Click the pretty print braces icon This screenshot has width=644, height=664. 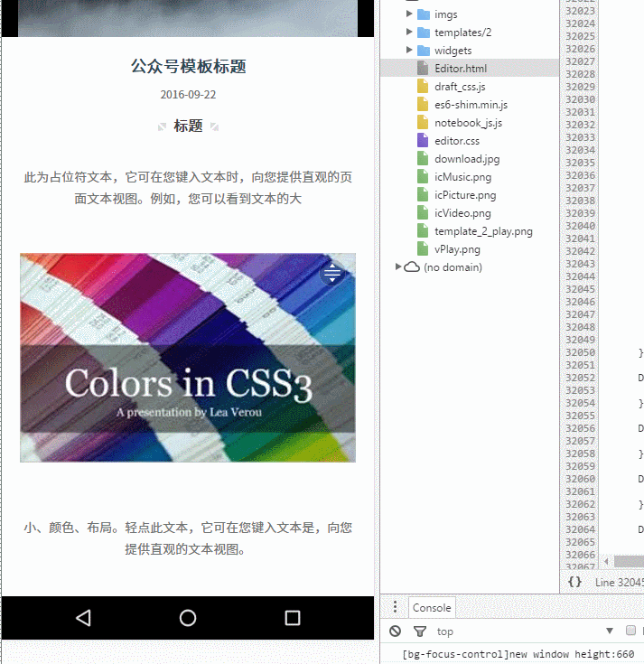pyautogui.click(x=574, y=582)
